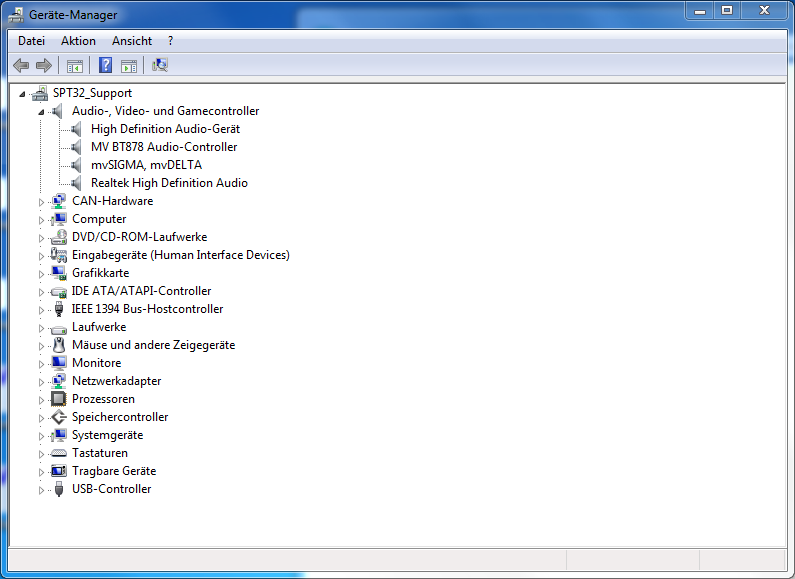Select the Systemgeräte category label
The height and width of the screenshot is (579, 795).
click(107, 435)
